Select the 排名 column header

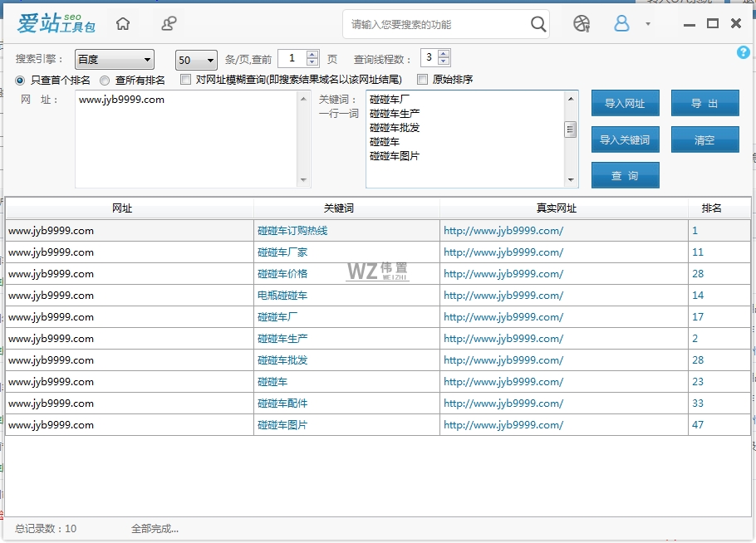point(710,208)
